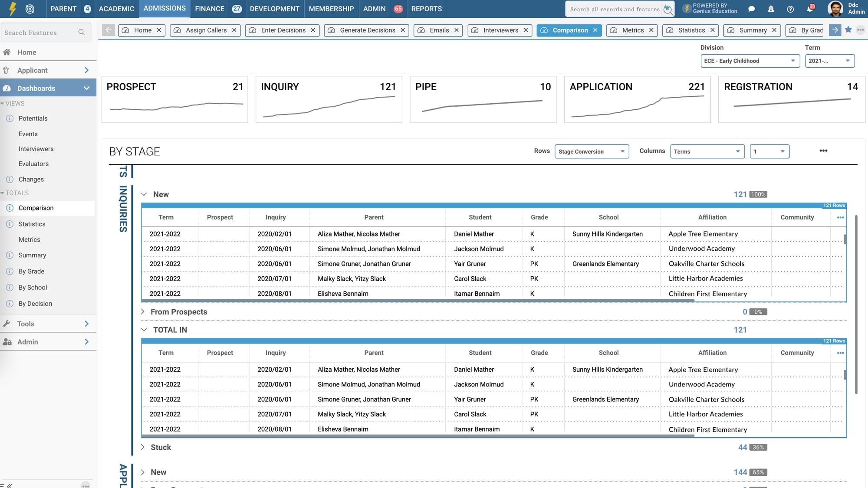Open Statistics in the sidebar
This screenshot has width=868, height=488.
32,224
